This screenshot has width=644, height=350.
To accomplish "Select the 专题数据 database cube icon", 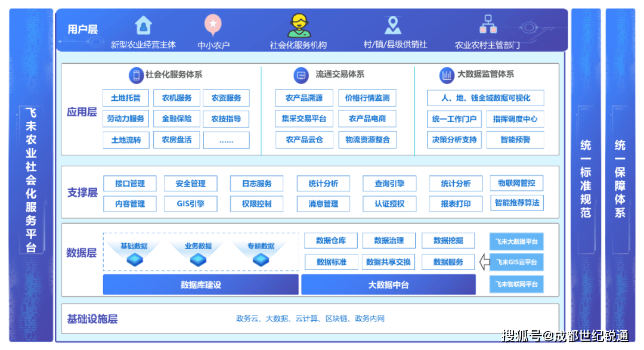I will pyautogui.click(x=261, y=259).
